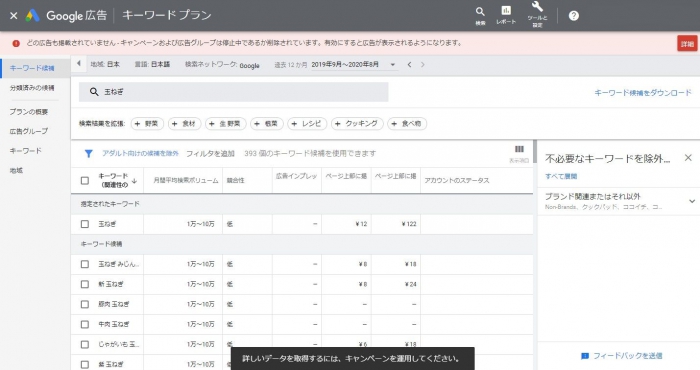Click the フィードバックを送信 link
The height and width of the screenshot is (370, 700).
click(x=627, y=356)
